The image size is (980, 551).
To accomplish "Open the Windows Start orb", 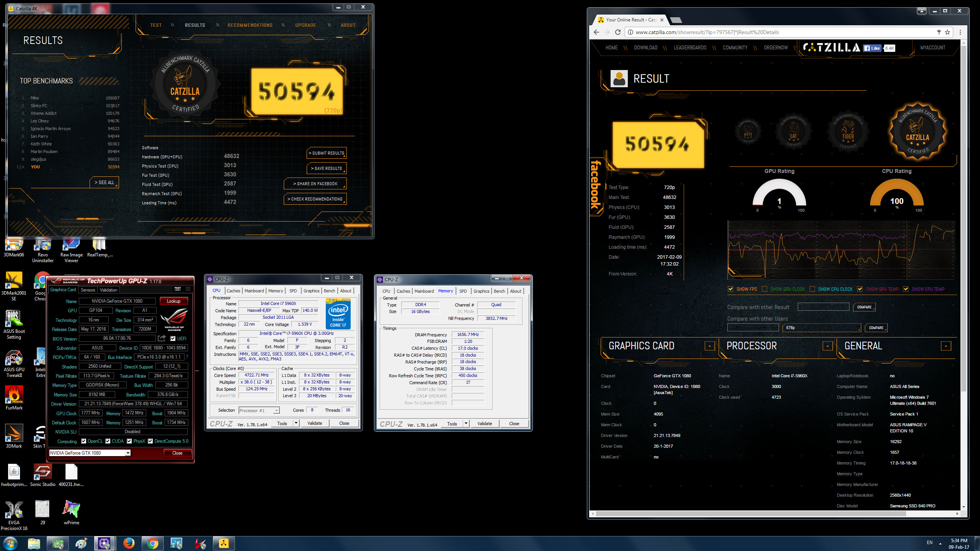I will [x=10, y=543].
